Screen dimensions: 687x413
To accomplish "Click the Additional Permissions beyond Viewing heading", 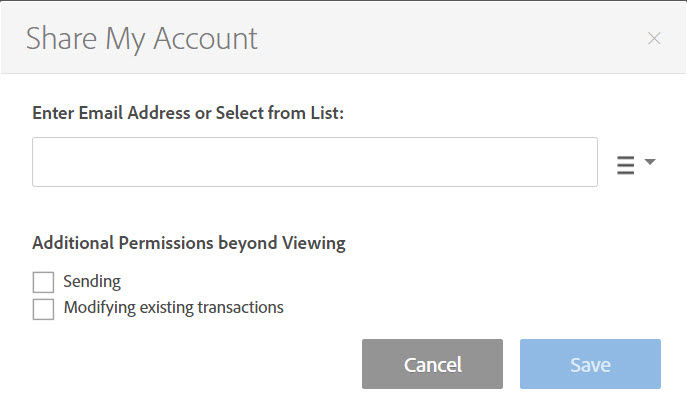I will tap(189, 243).
